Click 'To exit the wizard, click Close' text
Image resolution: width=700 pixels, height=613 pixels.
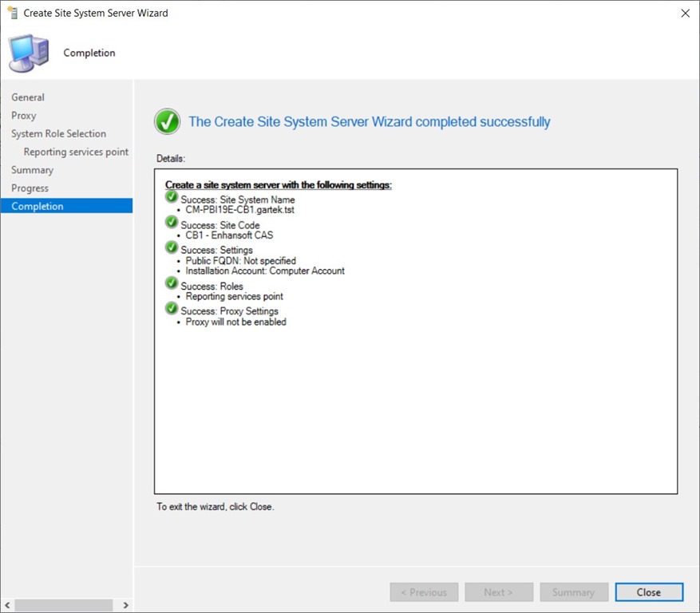[216, 507]
